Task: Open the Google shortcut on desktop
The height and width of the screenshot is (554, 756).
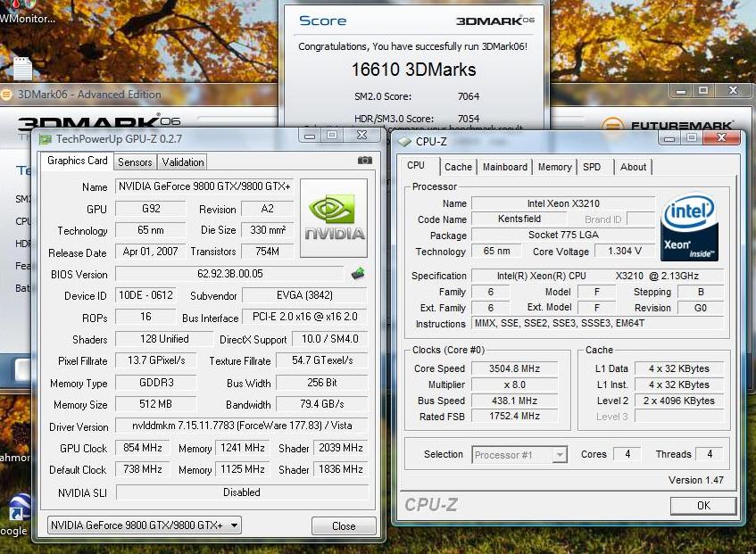Action: (17, 515)
